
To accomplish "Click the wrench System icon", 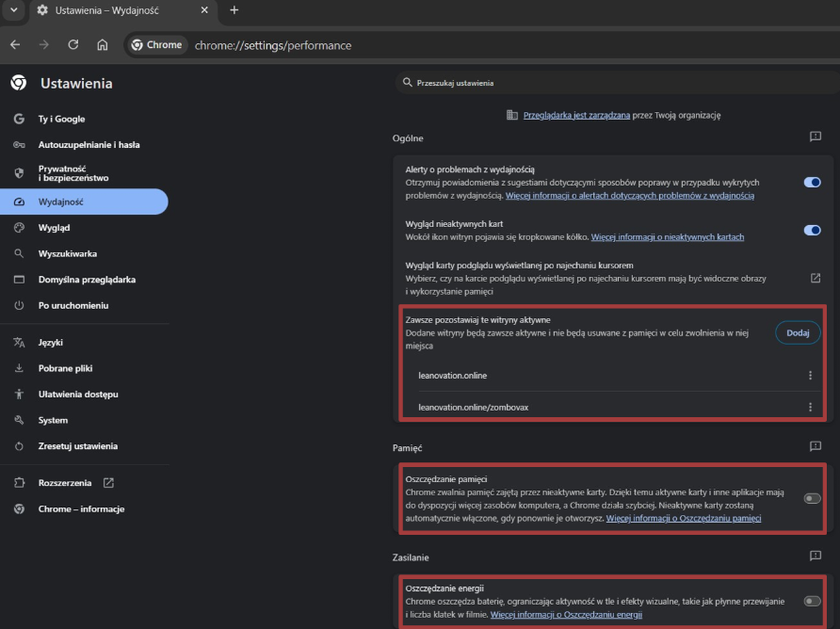I will [19, 420].
